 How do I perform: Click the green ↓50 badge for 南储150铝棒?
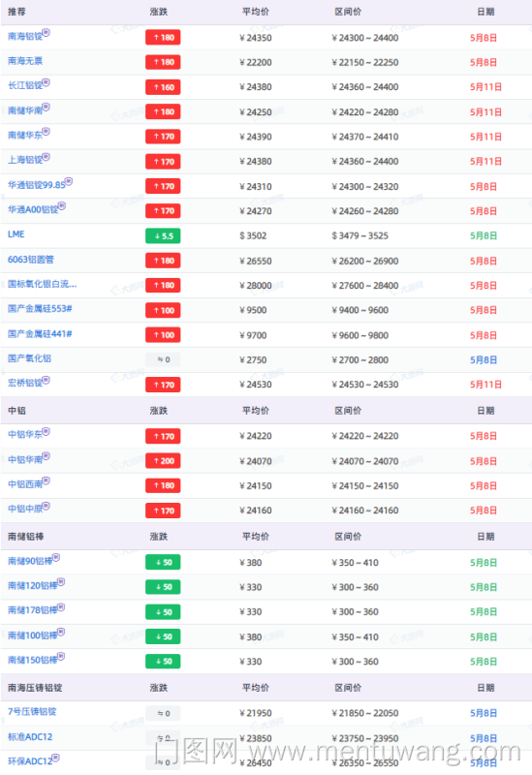pos(163,661)
